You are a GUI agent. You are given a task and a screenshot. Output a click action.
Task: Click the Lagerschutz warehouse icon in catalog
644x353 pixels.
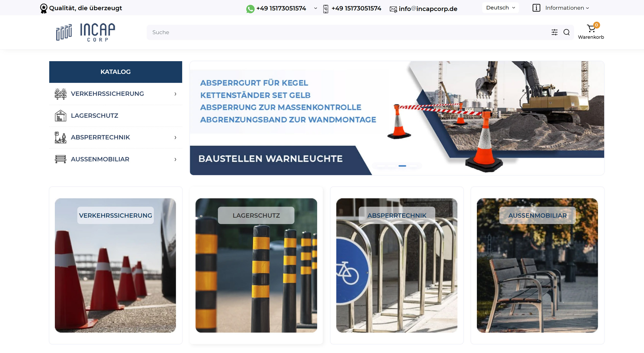60,116
